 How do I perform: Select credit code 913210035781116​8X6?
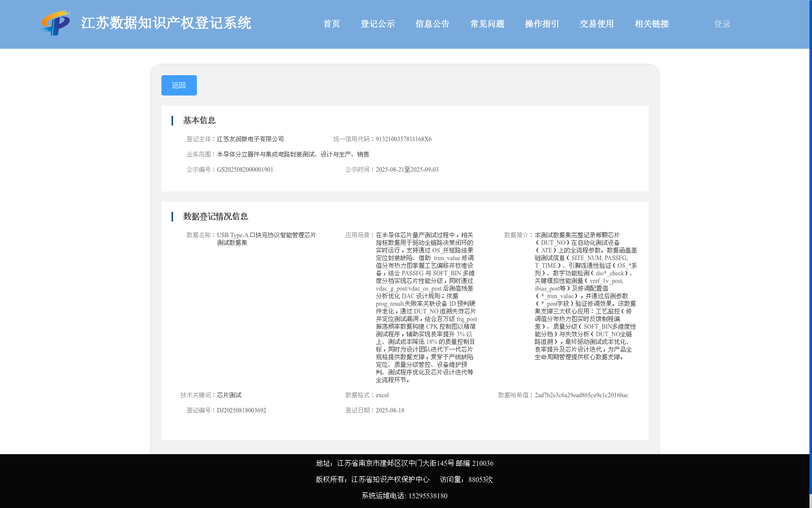[x=403, y=139]
